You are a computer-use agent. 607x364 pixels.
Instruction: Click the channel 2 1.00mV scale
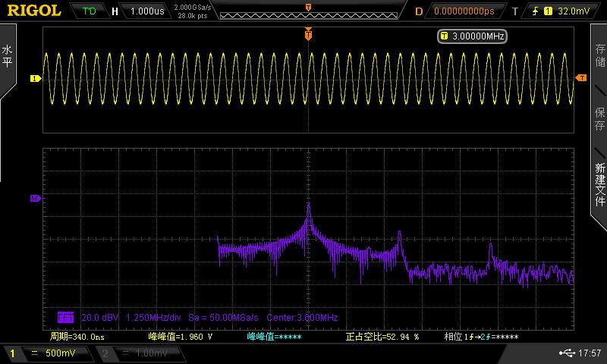pyautogui.click(x=152, y=353)
